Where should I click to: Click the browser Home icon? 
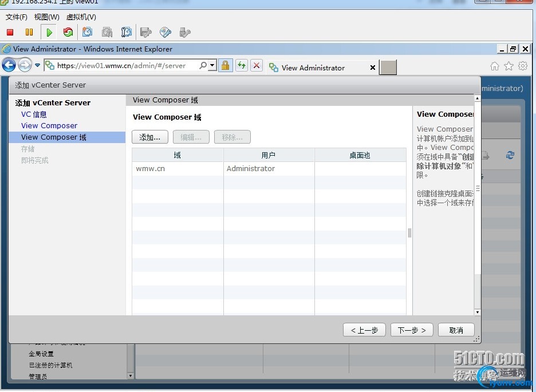point(495,66)
